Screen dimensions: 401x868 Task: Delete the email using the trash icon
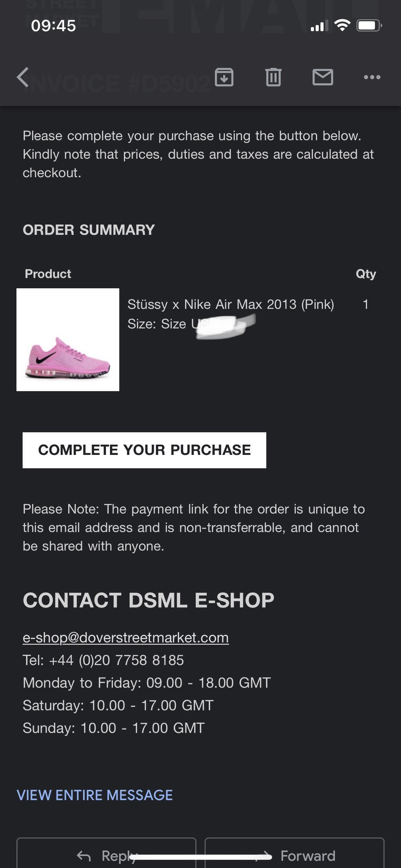click(x=274, y=77)
